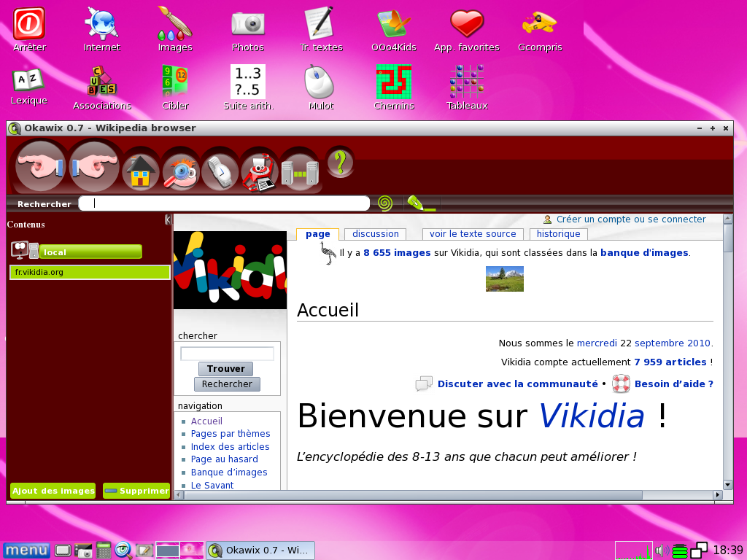
Task: Launch the Gcompris airplane icon
Action: [x=540, y=31]
